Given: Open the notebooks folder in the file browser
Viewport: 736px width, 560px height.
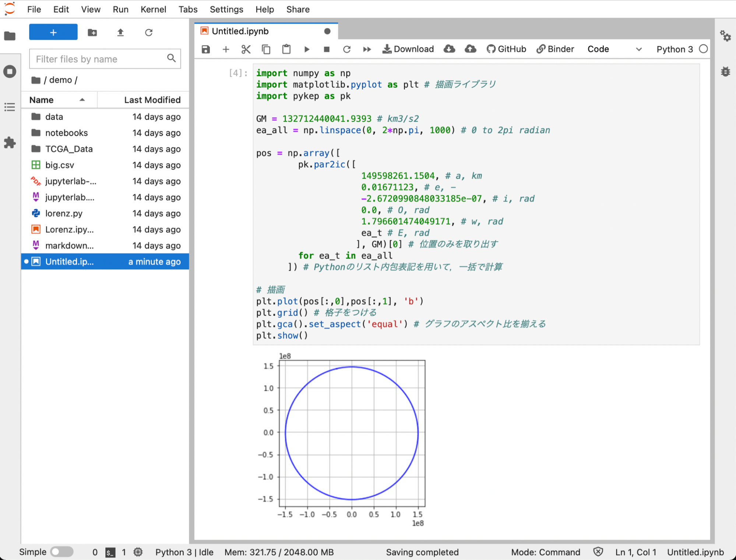Looking at the screenshot, I should 67,133.
